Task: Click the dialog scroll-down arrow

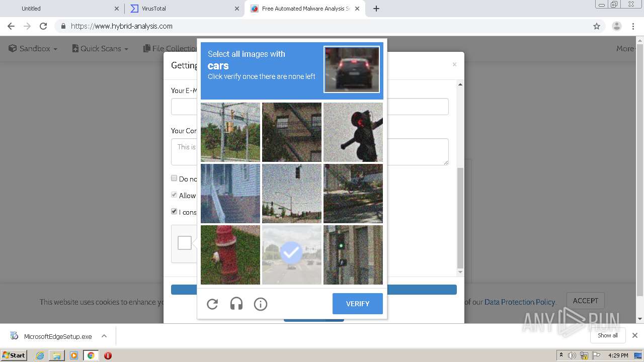Action: (460, 272)
